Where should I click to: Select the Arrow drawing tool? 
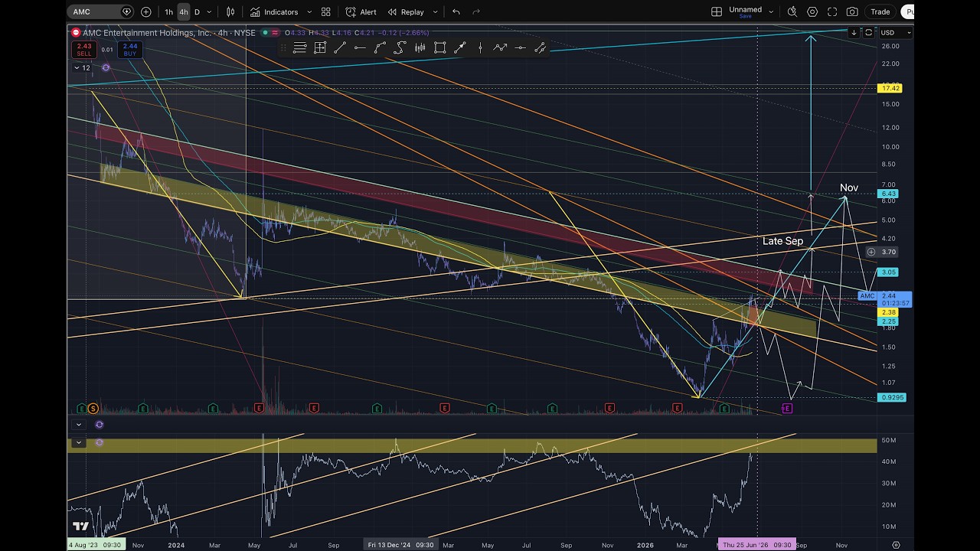[459, 47]
